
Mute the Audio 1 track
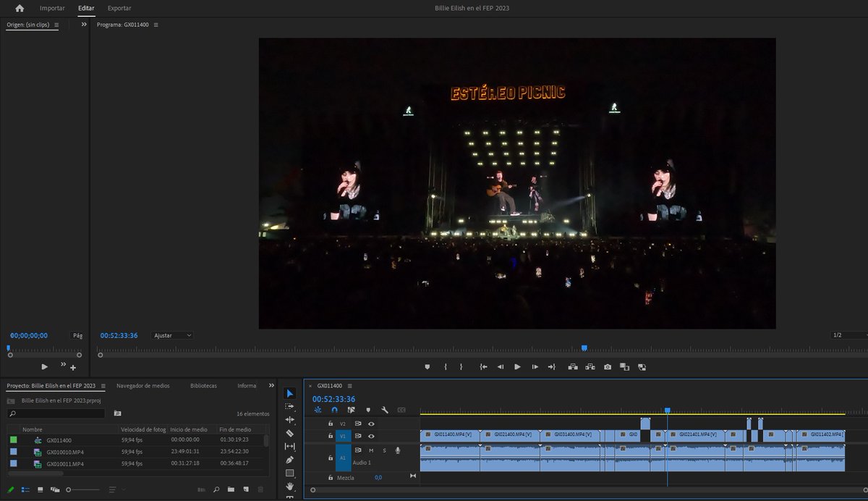tap(371, 450)
